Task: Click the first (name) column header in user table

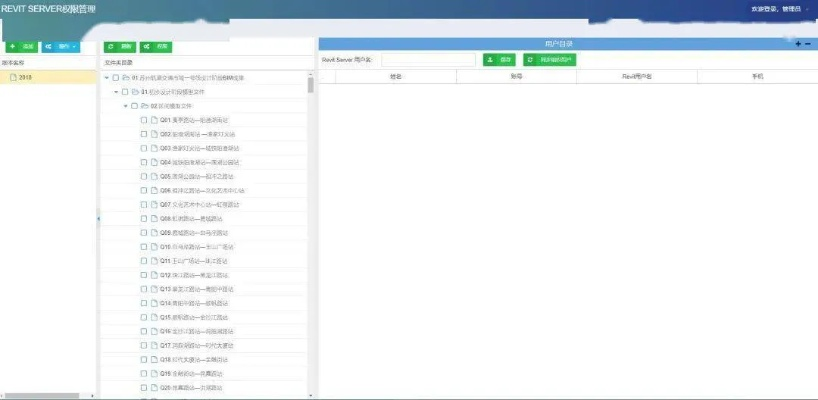Action: pyautogui.click(x=396, y=77)
